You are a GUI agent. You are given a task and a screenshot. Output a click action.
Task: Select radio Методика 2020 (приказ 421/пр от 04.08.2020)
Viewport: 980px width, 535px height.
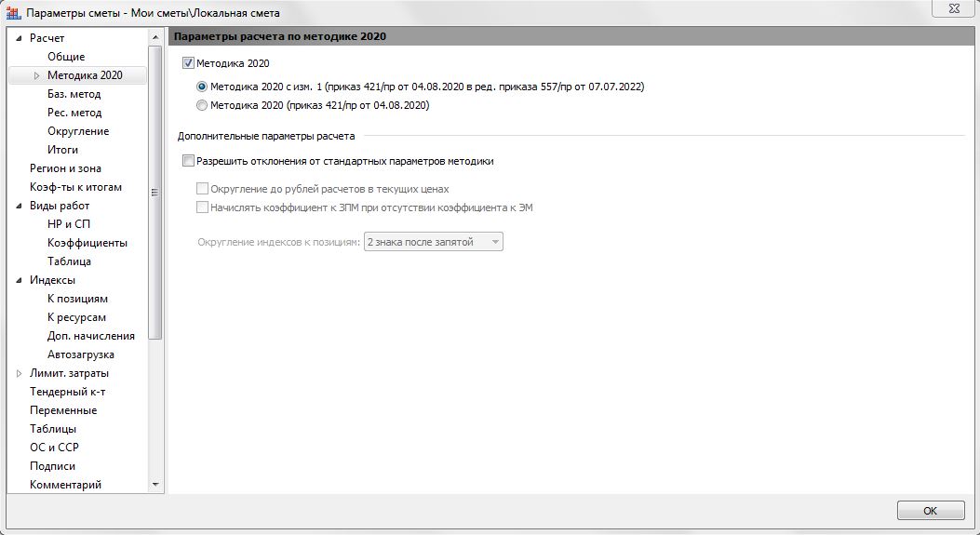pyautogui.click(x=201, y=106)
